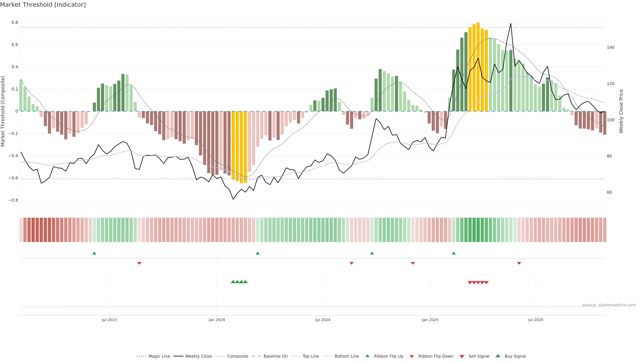Screen dimensions: 644x362
Task: Click first green flip-up marker before Jul 2023
Action: pyautogui.click(x=94, y=253)
